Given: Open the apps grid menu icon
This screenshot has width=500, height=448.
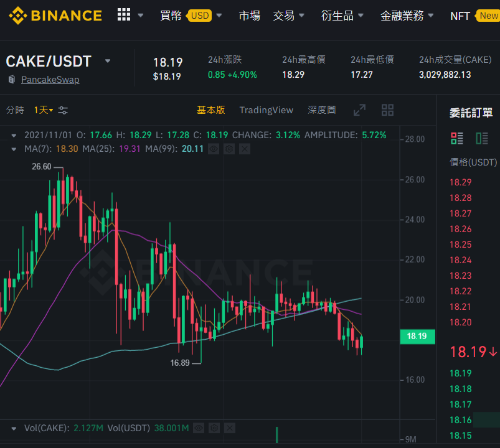Looking at the screenshot, I should coord(124,15).
